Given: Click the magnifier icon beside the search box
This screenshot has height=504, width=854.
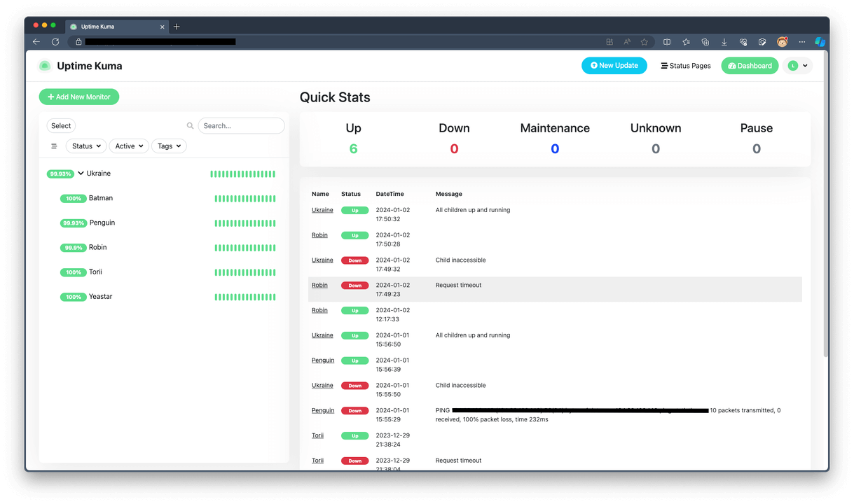Looking at the screenshot, I should coord(190,126).
